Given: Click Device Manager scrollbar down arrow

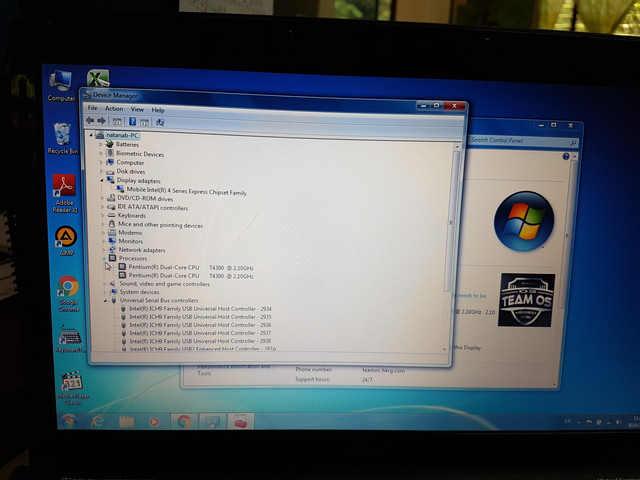Looking at the screenshot, I should (x=444, y=349).
